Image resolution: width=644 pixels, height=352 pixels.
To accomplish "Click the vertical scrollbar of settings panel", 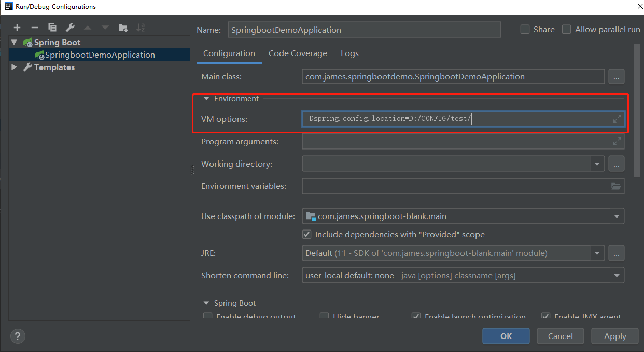I will point(637,112).
